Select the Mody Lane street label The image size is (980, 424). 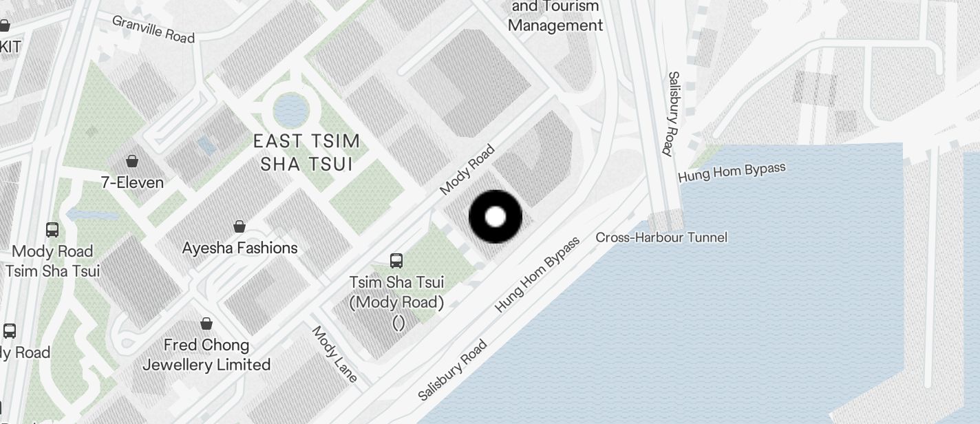tap(335, 354)
